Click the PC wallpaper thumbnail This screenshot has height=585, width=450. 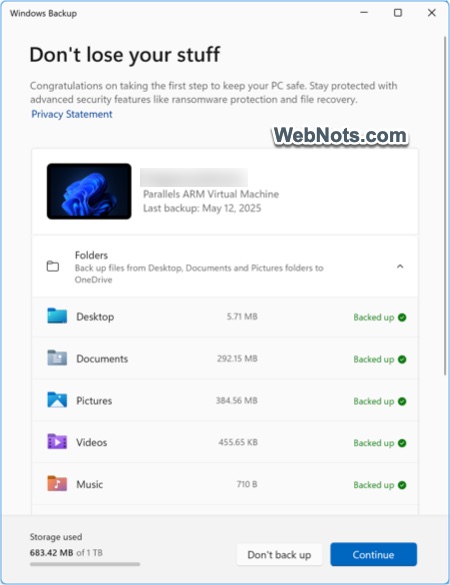tap(89, 191)
